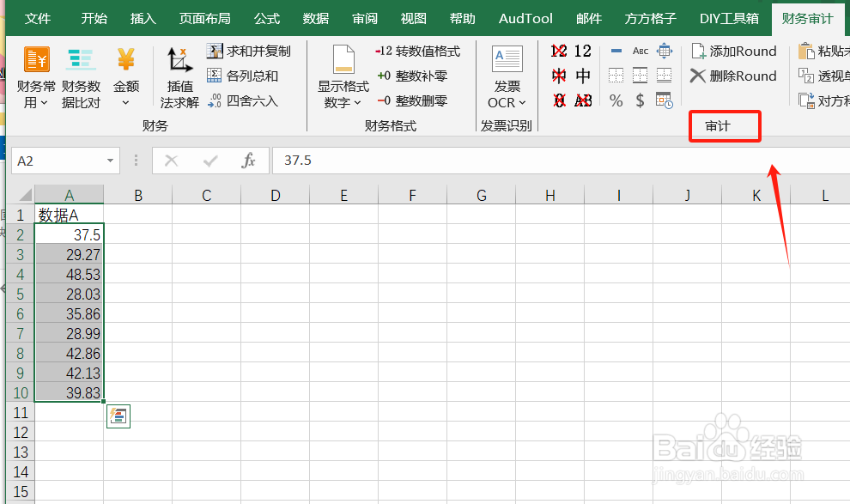Switch to the 方方格子 tab
This screenshot has width=850, height=504.
(651, 18)
